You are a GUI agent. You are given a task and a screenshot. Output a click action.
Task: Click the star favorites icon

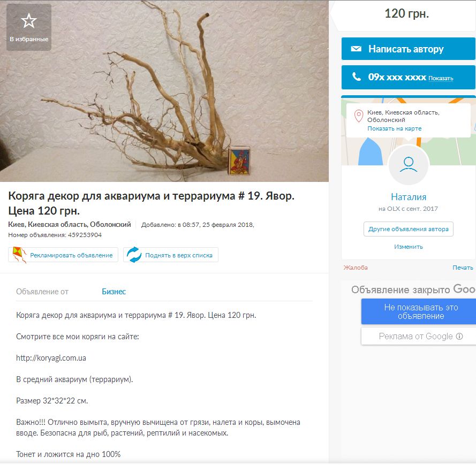point(29,21)
